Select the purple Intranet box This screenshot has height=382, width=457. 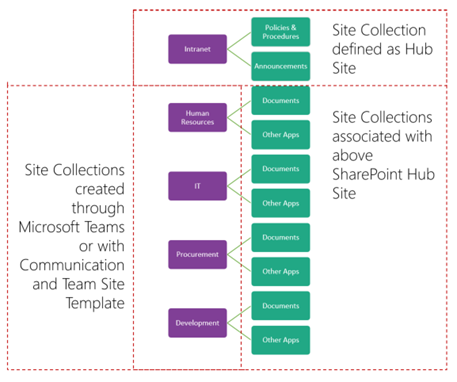point(197,49)
